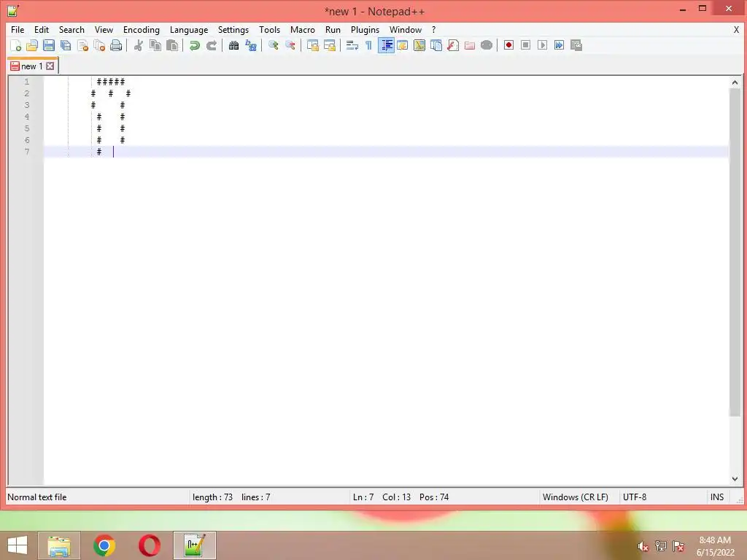747x560 pixels.
Task: Open Replace dialog from toolbar icon
Action: [251, 45]
